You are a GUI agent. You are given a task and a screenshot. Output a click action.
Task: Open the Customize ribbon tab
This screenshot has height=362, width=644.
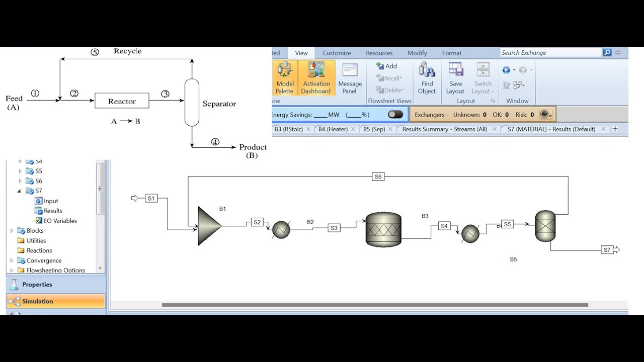(x=337, y=53)
